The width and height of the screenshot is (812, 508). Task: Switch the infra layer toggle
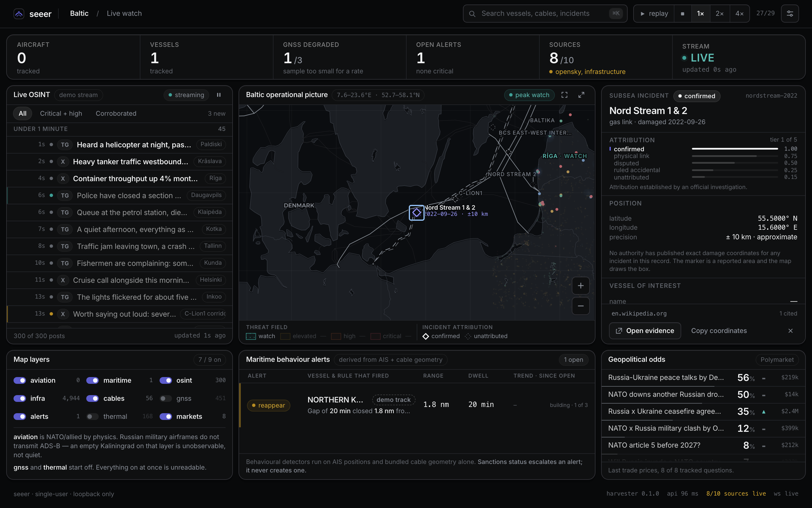[x=20, y=398]
